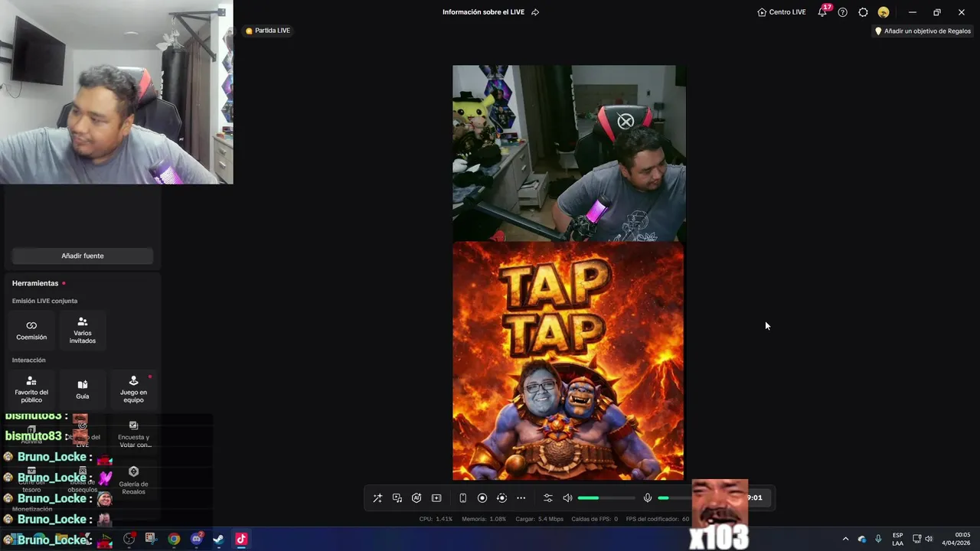Open Google Chrome from the taskbar

point(174,539)
